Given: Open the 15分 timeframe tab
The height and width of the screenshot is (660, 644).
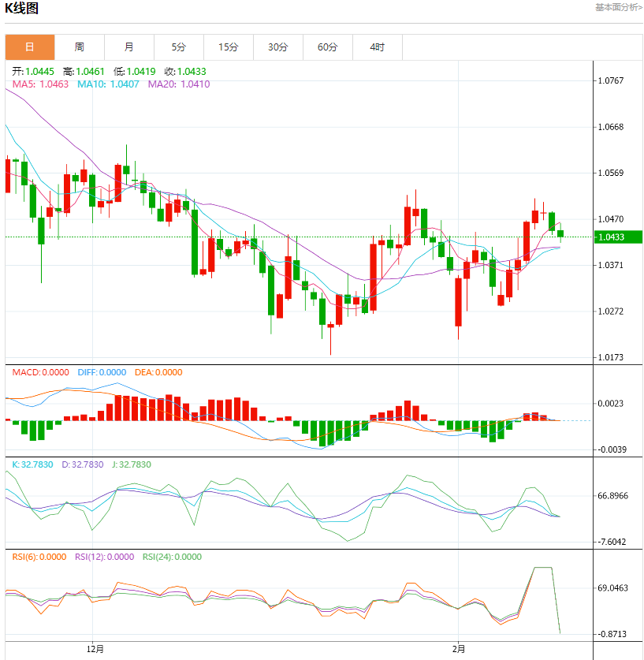Looking at the screenshot, I should (229, 47).
